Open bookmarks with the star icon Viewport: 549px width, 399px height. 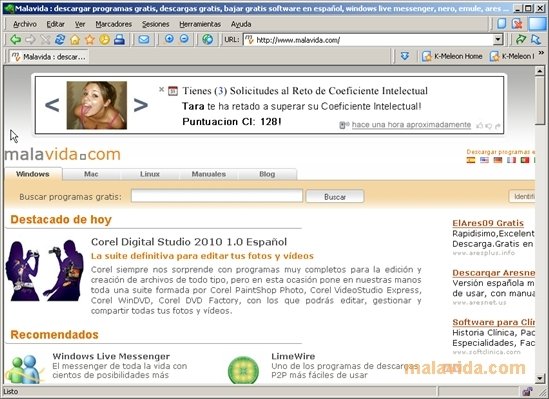coord(90,40)
